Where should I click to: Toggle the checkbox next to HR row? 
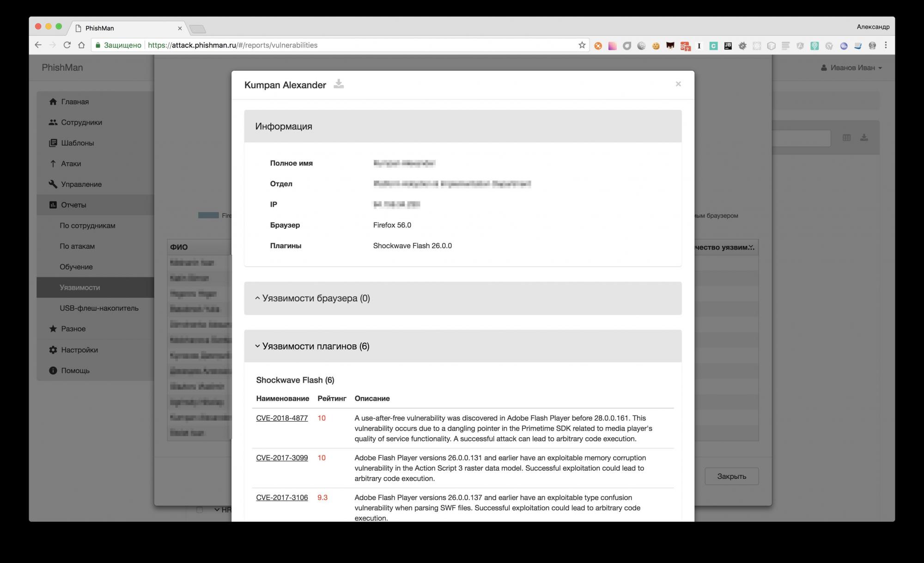[200, 510]
